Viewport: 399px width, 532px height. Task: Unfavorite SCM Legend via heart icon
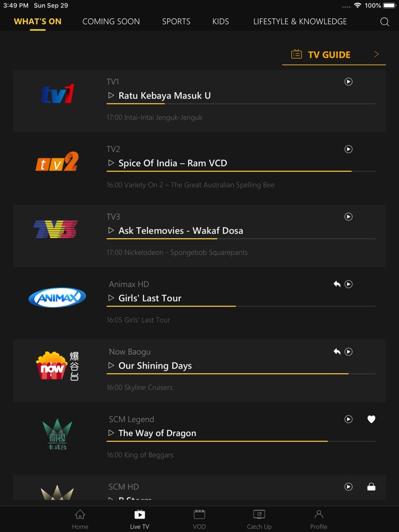click(371, 419)
